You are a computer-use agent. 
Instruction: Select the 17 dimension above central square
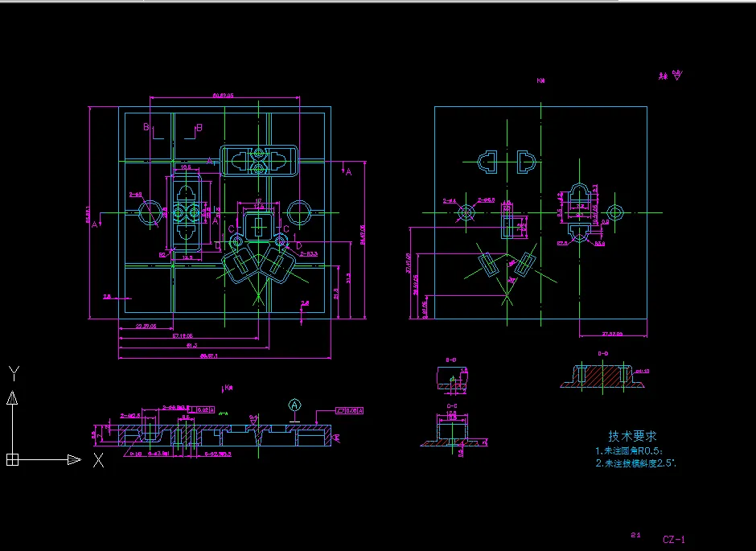258,200
